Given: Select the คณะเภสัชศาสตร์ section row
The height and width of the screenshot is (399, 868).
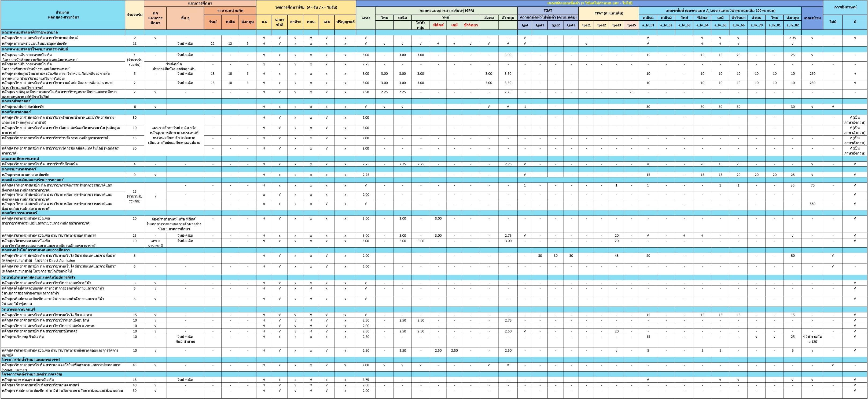Looking at the screenshot, I should 16,101.
